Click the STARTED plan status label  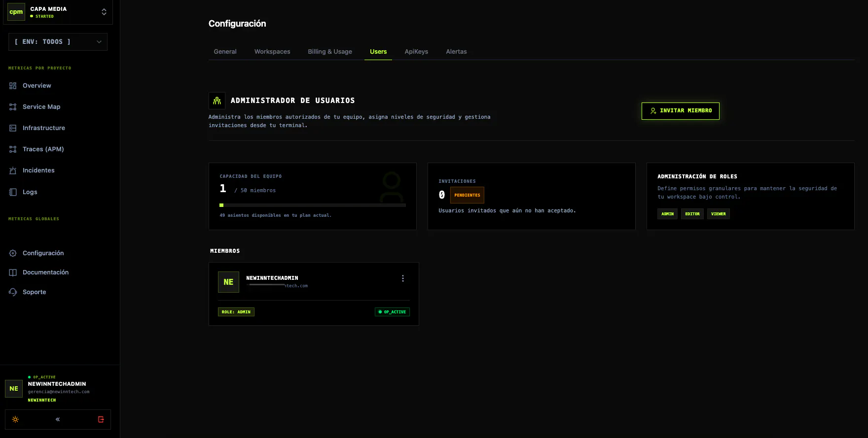coord(44,16)
